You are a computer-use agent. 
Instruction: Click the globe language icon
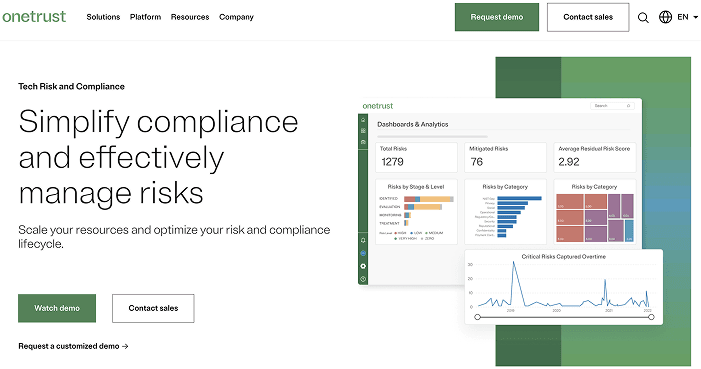pos(665,17)
